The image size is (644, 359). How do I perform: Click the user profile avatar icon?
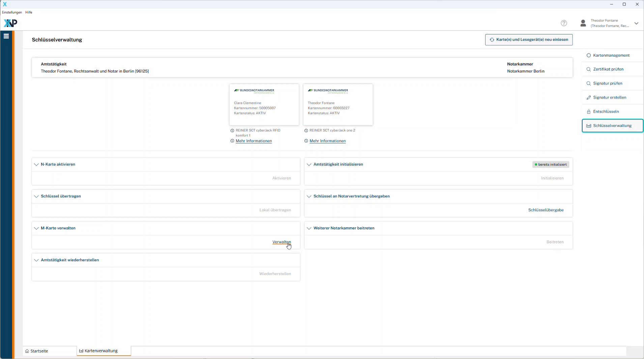[583, 23]
